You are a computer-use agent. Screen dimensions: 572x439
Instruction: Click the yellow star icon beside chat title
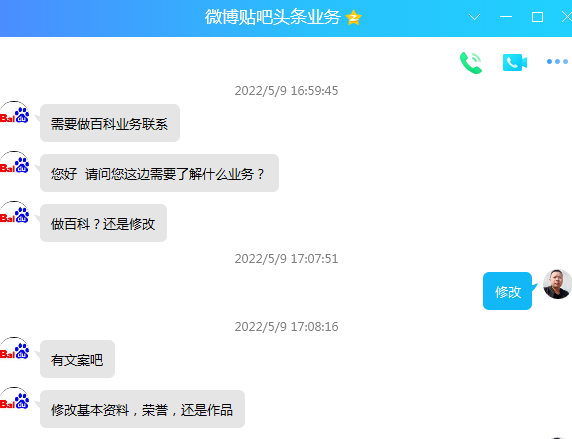point(353,17)
